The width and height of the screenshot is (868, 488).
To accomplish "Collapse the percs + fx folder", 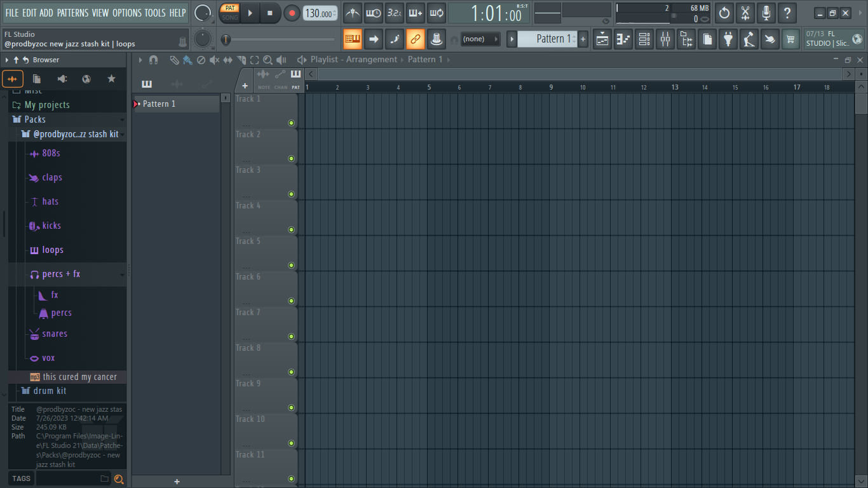I will coord(122,274).
